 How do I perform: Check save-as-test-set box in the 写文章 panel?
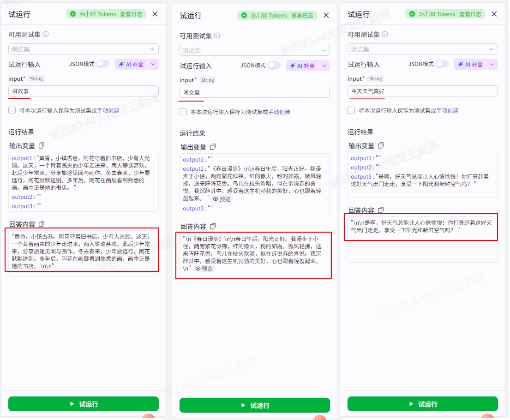coord(183,112)
